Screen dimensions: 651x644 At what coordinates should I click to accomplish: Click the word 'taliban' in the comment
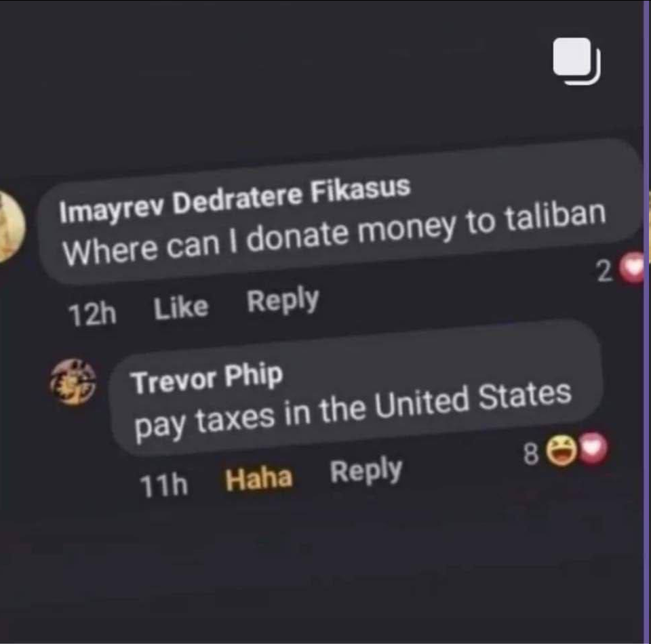[x=555, y=217]
